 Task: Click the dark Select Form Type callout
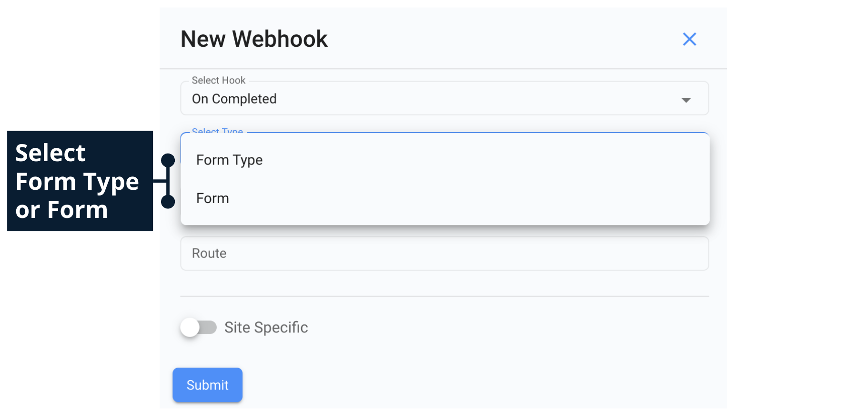pyautogui.click(x=80, y=181)
